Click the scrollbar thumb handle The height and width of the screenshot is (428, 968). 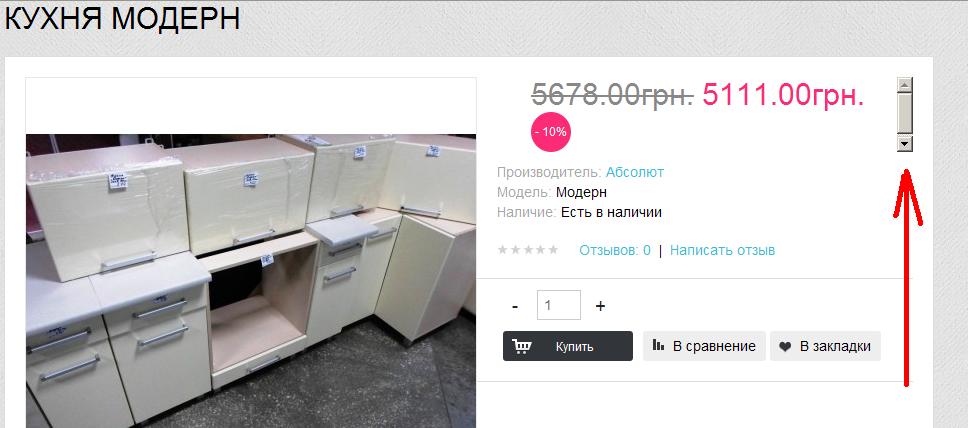click(905, 114)
